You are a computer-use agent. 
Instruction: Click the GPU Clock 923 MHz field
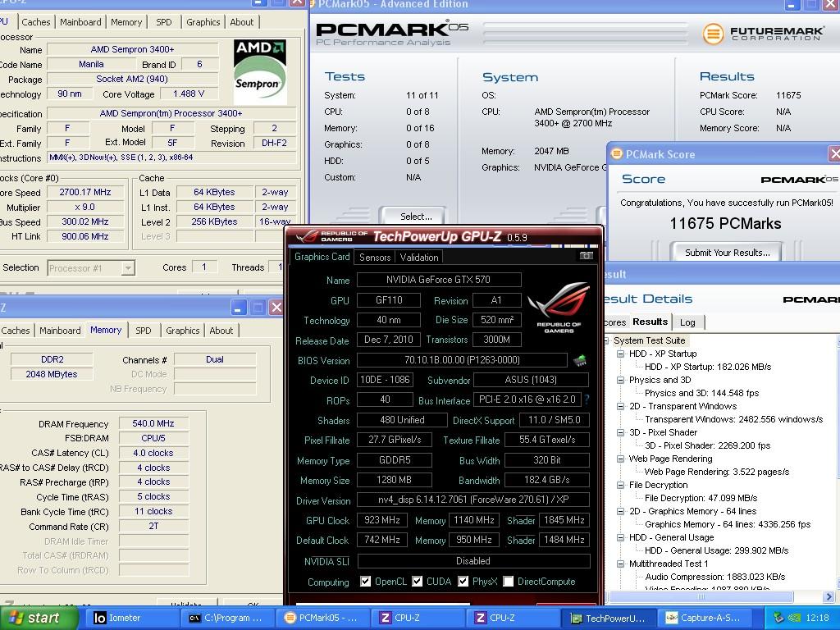click(382, 520)
